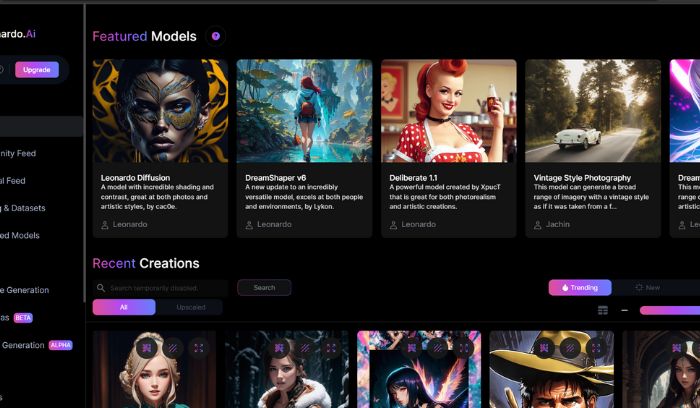Select the Upscaled filter tab
The width and height of the screenshot is (700, 408).
click(191, 307)
